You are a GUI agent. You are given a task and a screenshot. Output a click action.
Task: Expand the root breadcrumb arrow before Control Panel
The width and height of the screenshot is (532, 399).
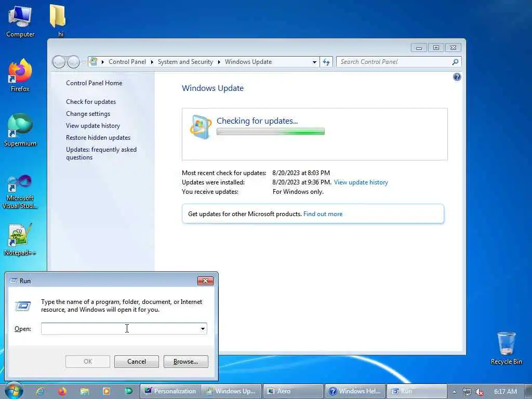pos(102,62)
